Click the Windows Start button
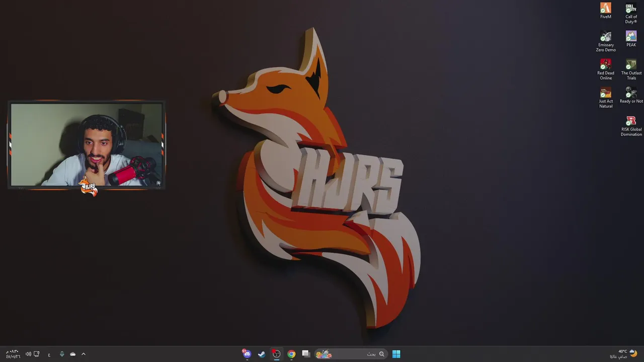644x362 pixels. coord(396,354)
